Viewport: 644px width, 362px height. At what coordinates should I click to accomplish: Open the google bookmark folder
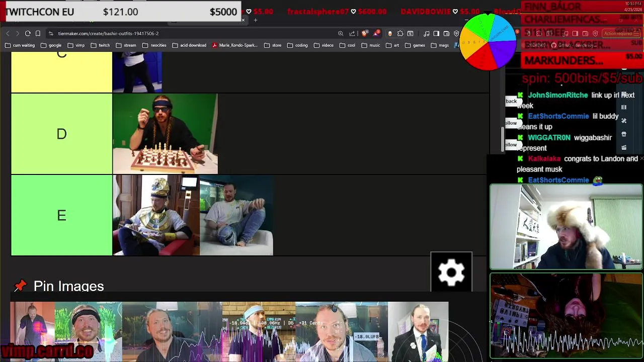(51, 45)
